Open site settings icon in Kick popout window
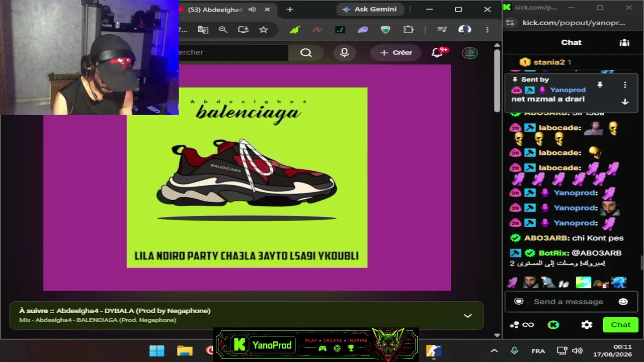Screen dimensions: 644x362 coord(510,23)
